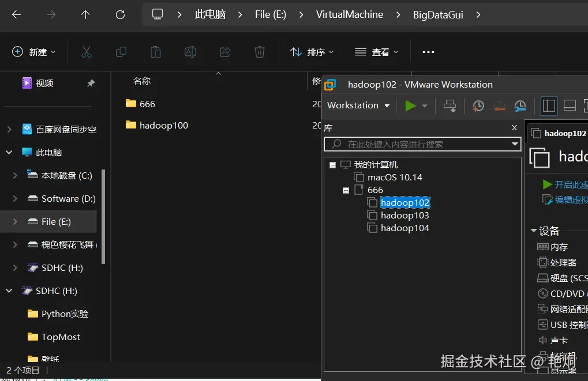Image resolution: width=588 pixels, height=381 pixels.
Task: Click the paste clipboard icon
Action: [x=156, y=52]
